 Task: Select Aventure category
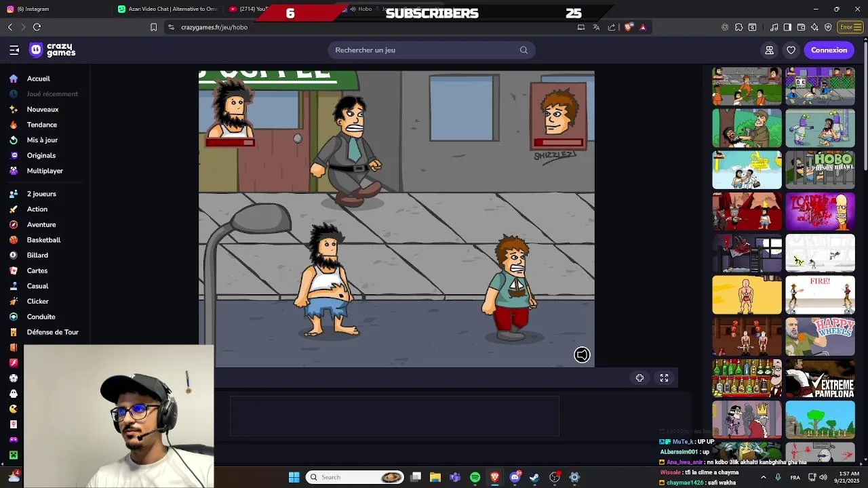(41, 224)
